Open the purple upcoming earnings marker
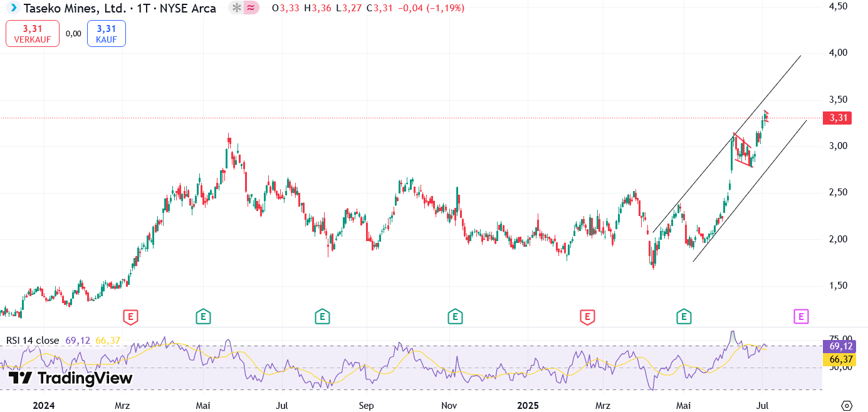This screenshot has height=412, width=868. tap(801, 317)
